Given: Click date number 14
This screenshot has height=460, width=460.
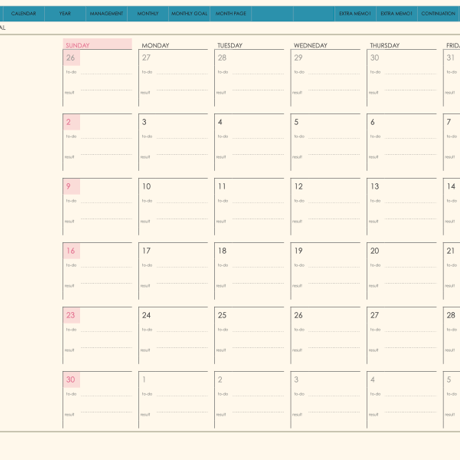Looking at the screenshot, I should click(451, 186).
